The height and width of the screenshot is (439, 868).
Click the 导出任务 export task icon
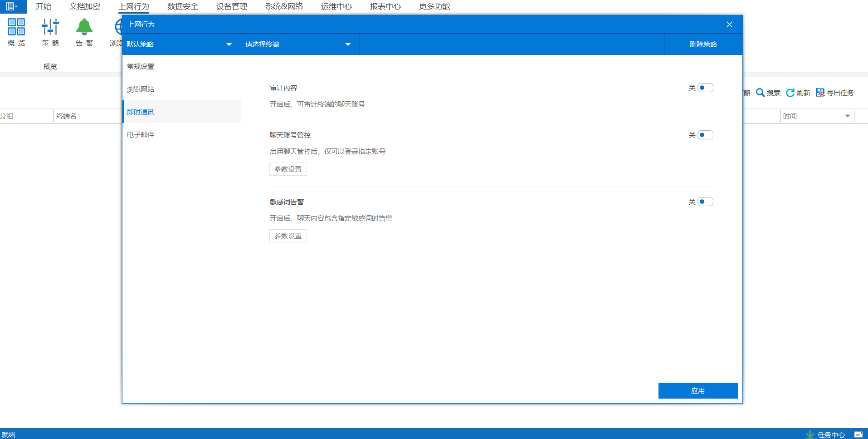(820, 92)
